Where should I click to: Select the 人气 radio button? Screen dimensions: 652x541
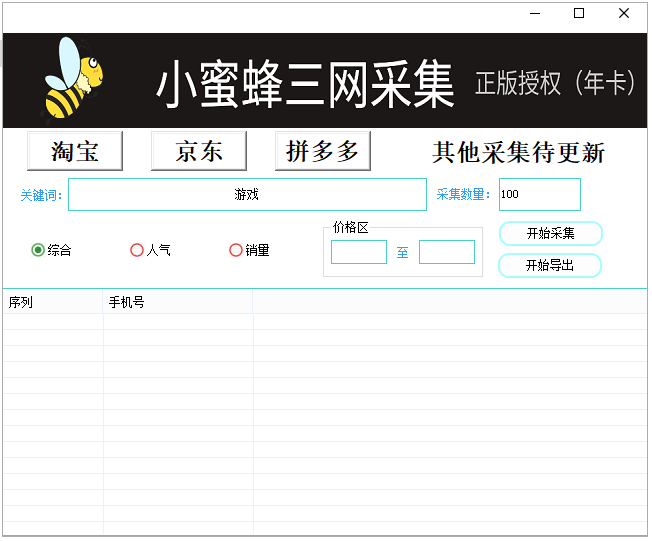point(138,250)
